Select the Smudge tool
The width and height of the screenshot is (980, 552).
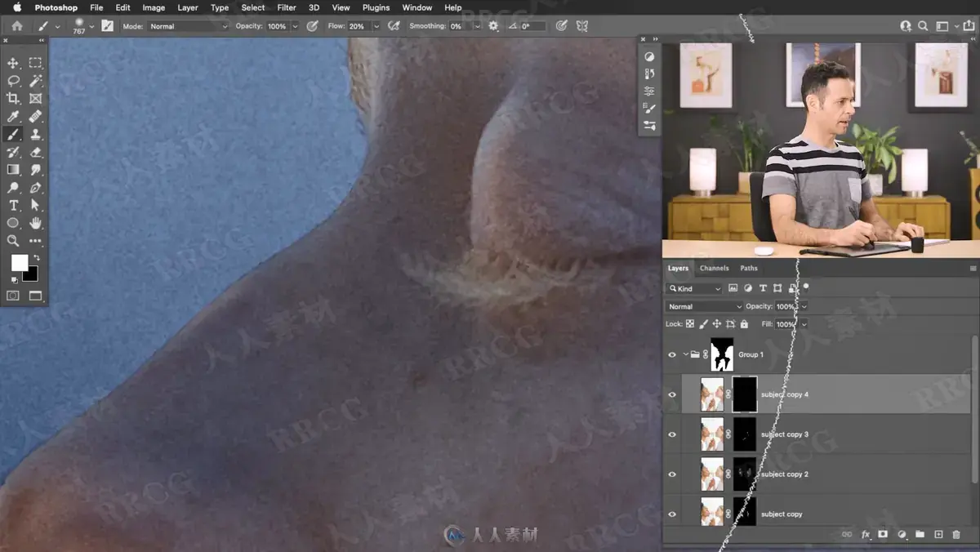point(35,170)
